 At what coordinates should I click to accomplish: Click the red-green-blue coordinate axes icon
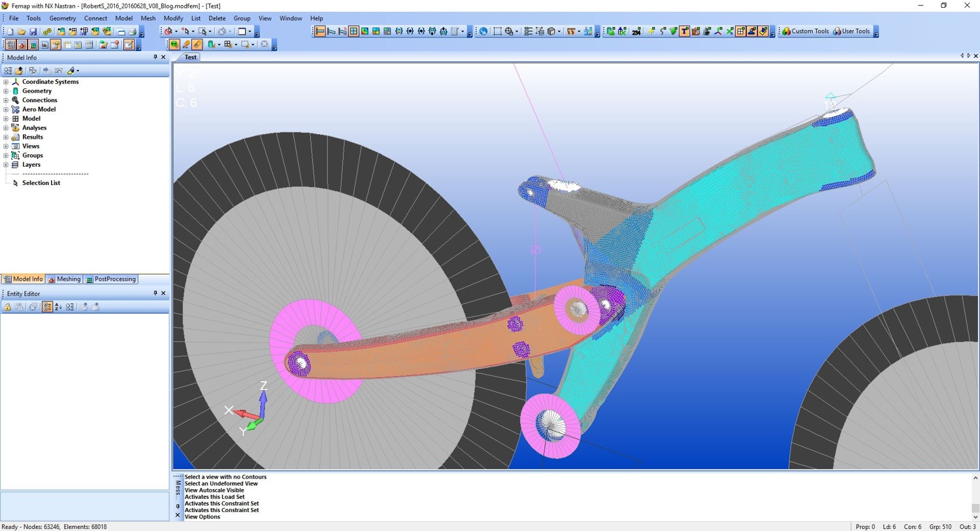tap(718, 31)
